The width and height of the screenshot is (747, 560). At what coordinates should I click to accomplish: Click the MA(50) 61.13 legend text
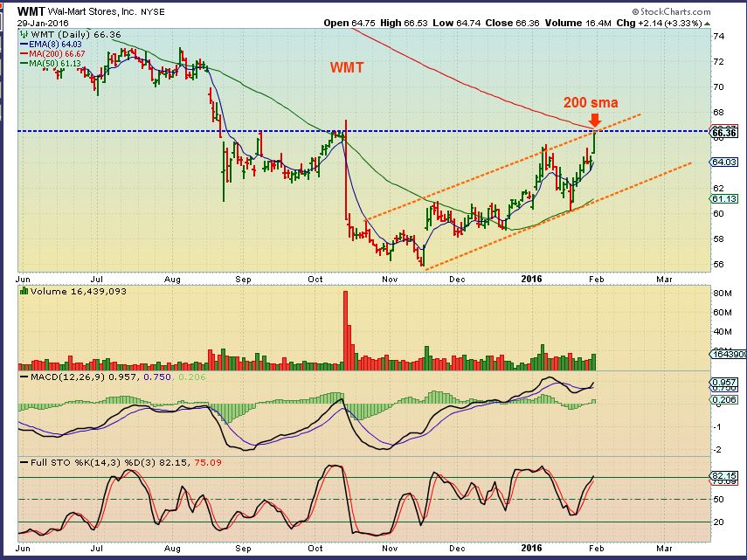[x=55, y=63]
